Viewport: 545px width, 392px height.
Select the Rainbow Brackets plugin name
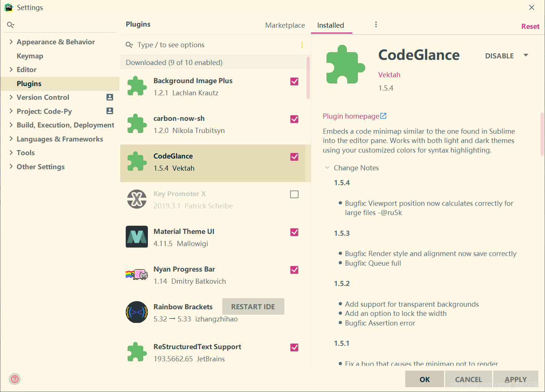[x=183, y=307]
